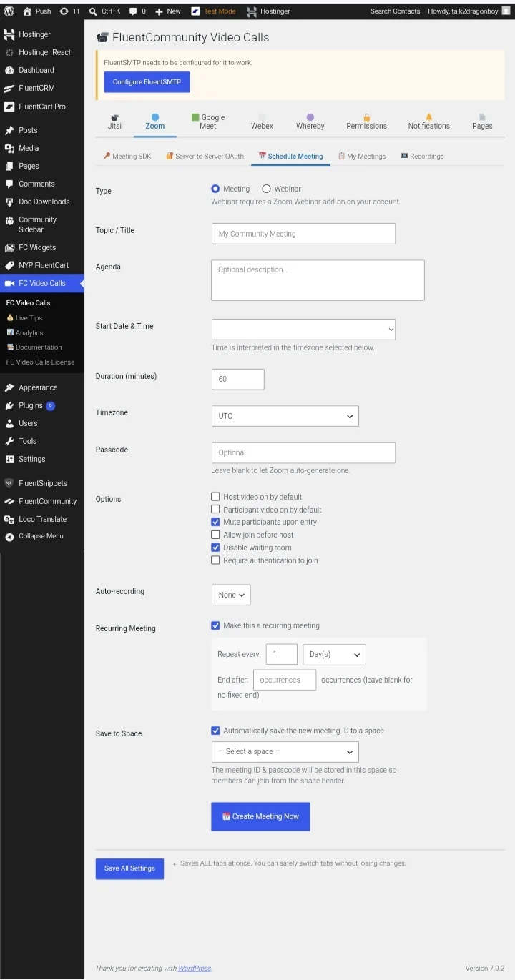Click the Passcode input field
This screenshot has width=515, height=980.
point(303,452)
